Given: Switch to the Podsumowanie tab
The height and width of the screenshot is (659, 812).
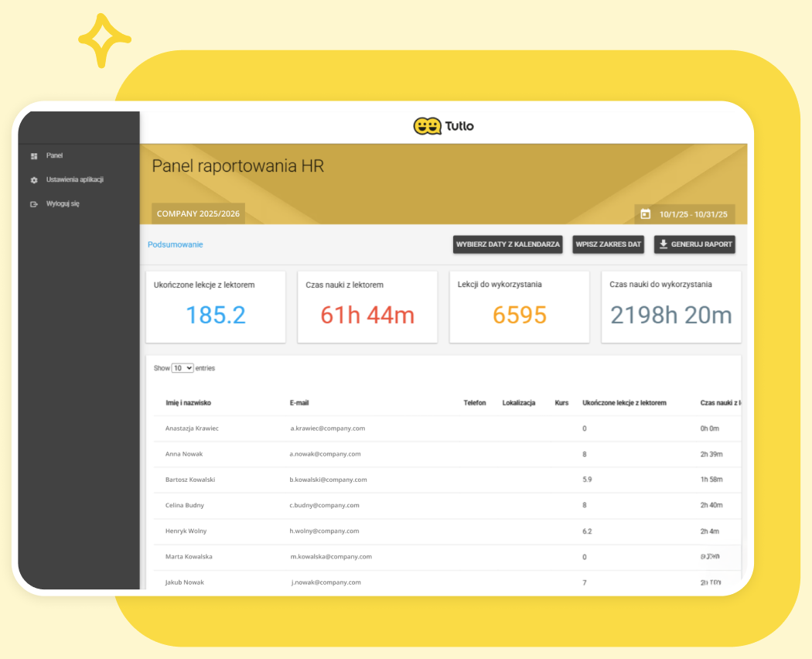Looking at the screenshot, I should pyautogui.click(x=176, y=244).
